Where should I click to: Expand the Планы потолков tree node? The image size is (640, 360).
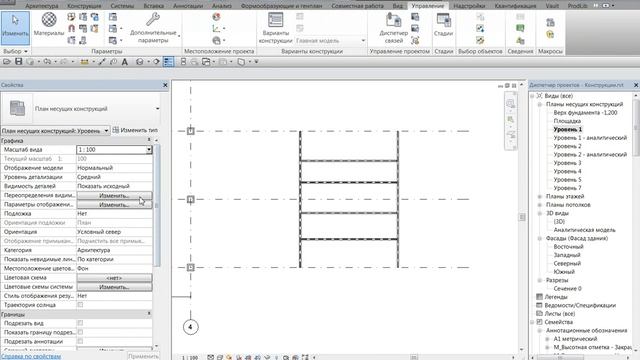point(540,205)
